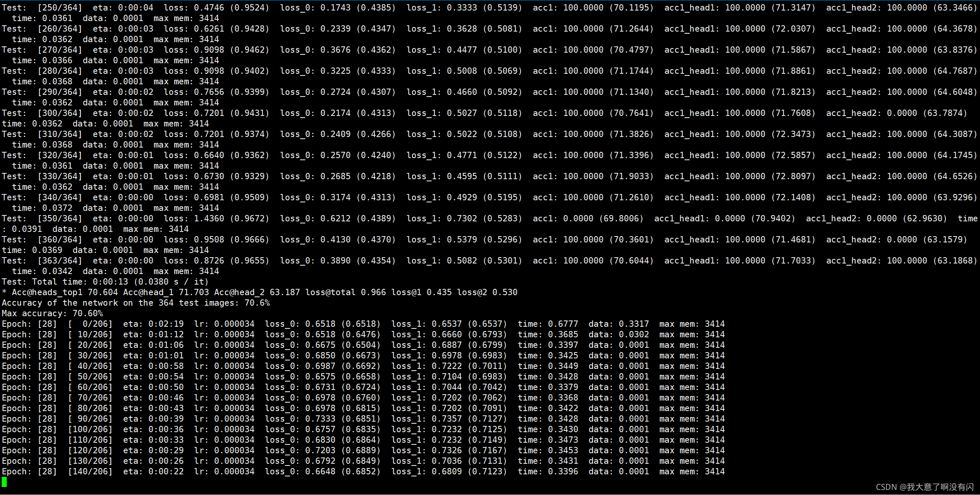980x495 pixels.
Task: Click 'acc1: 100.0000 (70.1195)' value
Action: [593, 8]
